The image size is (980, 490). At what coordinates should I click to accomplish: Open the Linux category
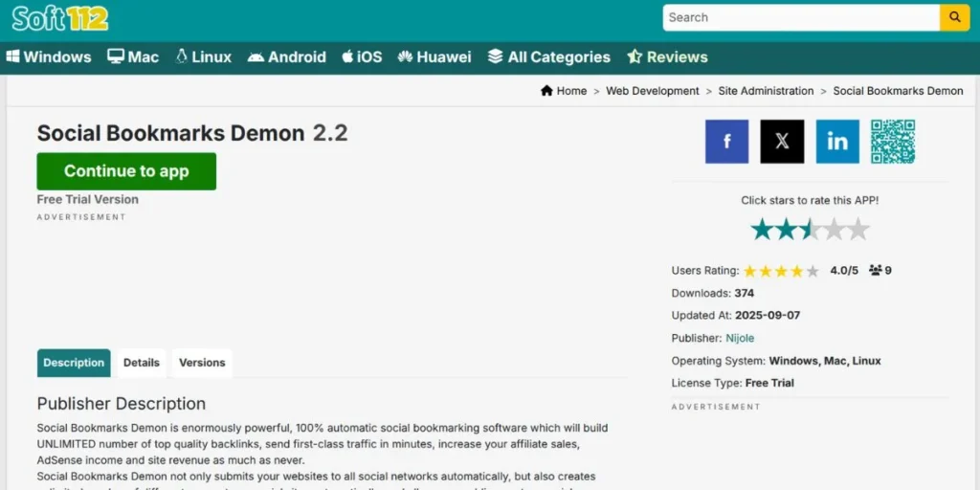pos(203,57)
